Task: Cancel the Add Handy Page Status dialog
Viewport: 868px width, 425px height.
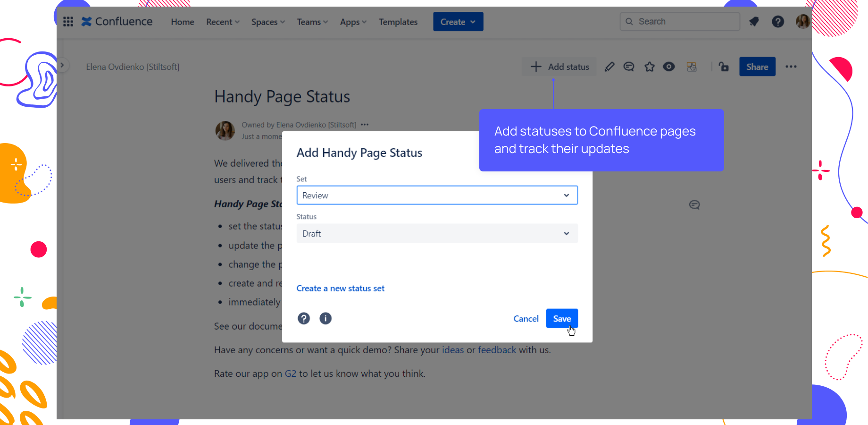Action: click(526, 318)
